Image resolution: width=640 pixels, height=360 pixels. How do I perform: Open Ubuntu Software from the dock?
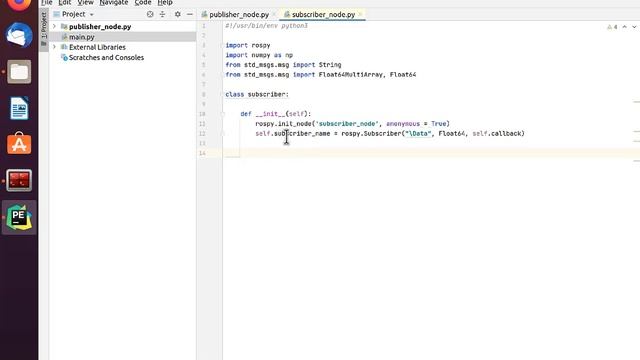point(19,144)
